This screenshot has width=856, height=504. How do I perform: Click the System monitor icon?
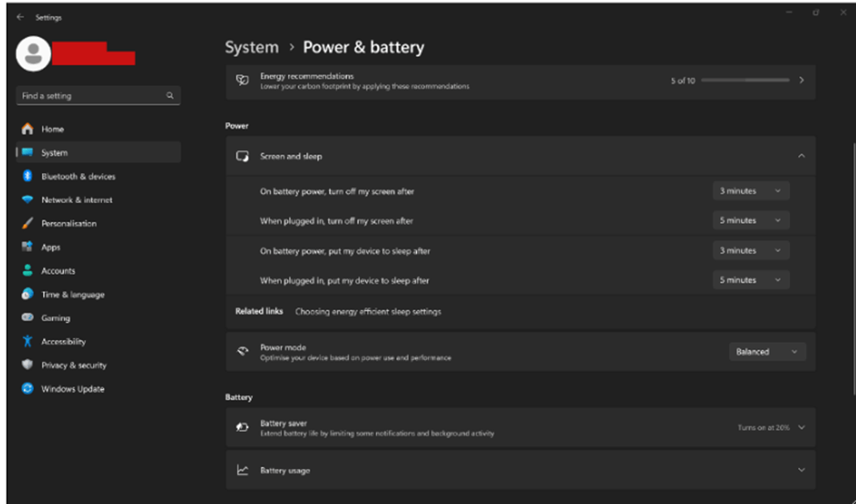pyautogui.click(x=27, y=153)
